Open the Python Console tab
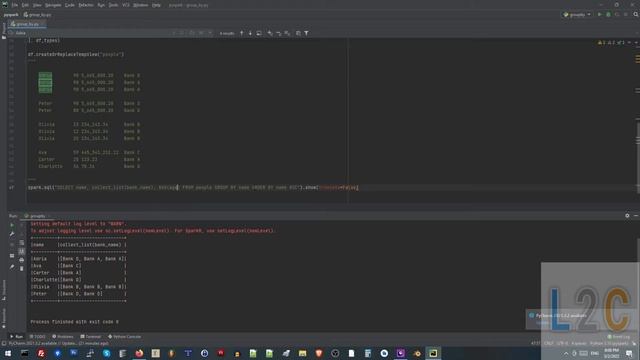 click(124, 337)
